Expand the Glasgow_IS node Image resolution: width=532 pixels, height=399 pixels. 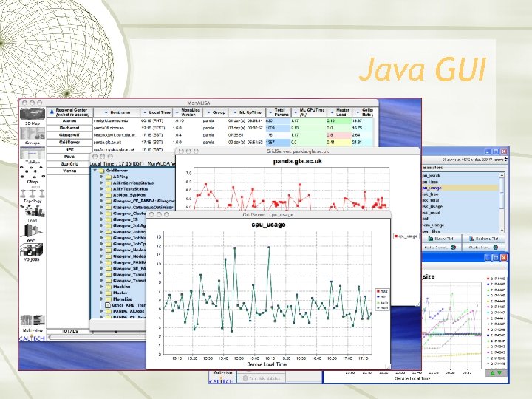[102, 219]
